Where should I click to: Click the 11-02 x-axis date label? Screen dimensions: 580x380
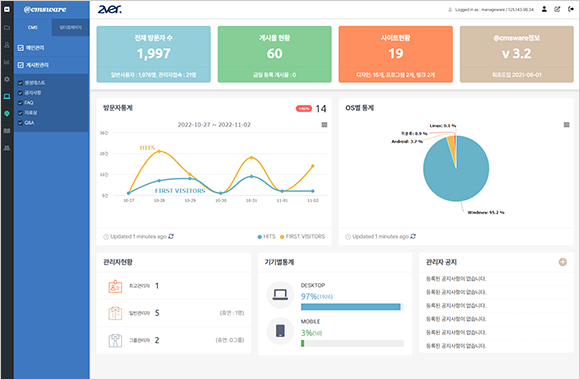pos(313,201)
